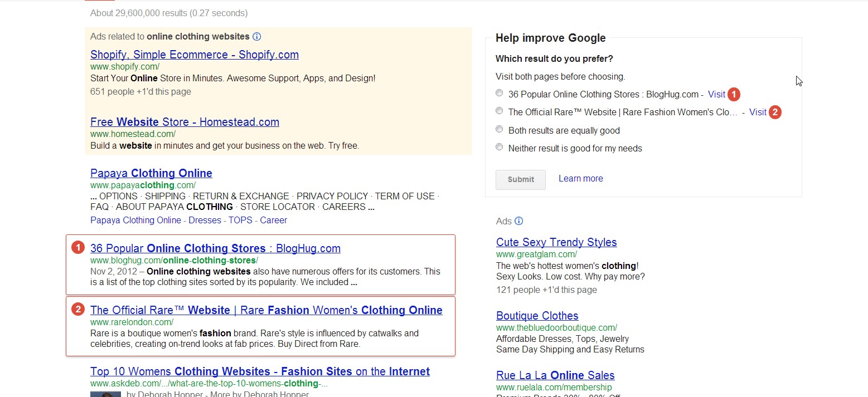Click www.papayaclothing.com green URL

143,185
